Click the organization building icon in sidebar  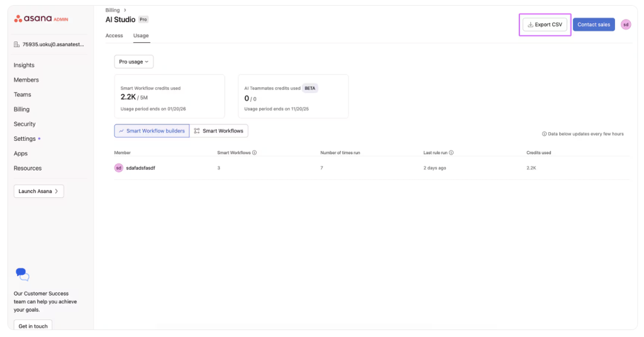tap(17, 45)
